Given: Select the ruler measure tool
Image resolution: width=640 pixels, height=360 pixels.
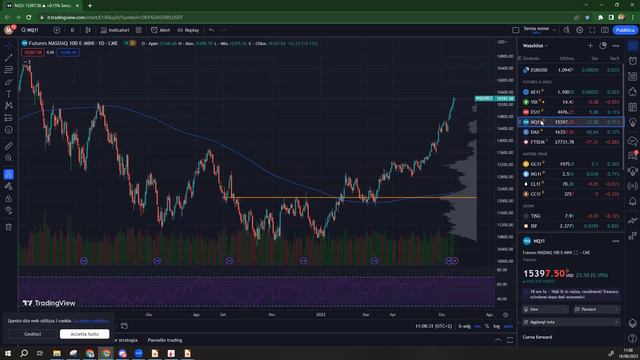Looking at the screenshot, I should click(x=9, y=146).
